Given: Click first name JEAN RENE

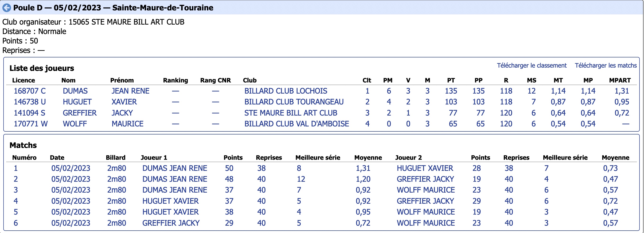Looking at the screenshot, I should (130, 91).
